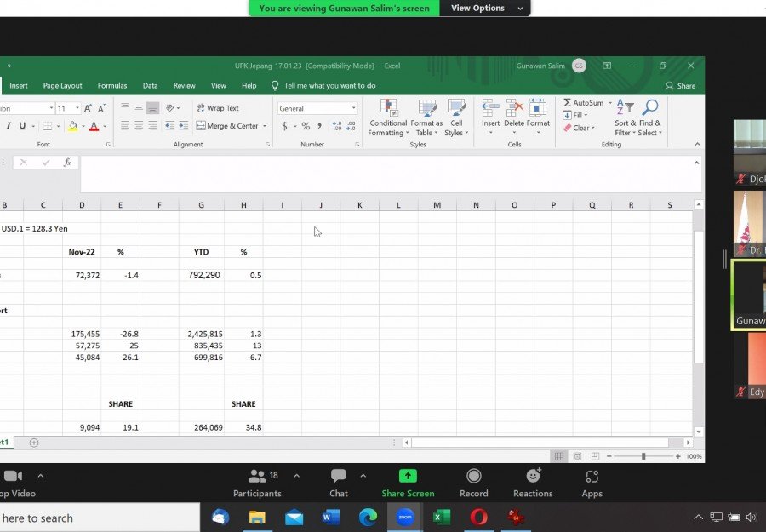Screen dimensions: 766x532
Task: Click the Find & Select magnifier icon
Action: tap(650, 107)
